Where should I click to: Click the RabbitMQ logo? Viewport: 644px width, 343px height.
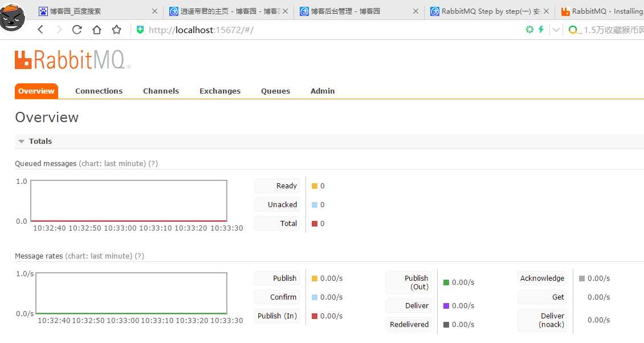[72, 60]
